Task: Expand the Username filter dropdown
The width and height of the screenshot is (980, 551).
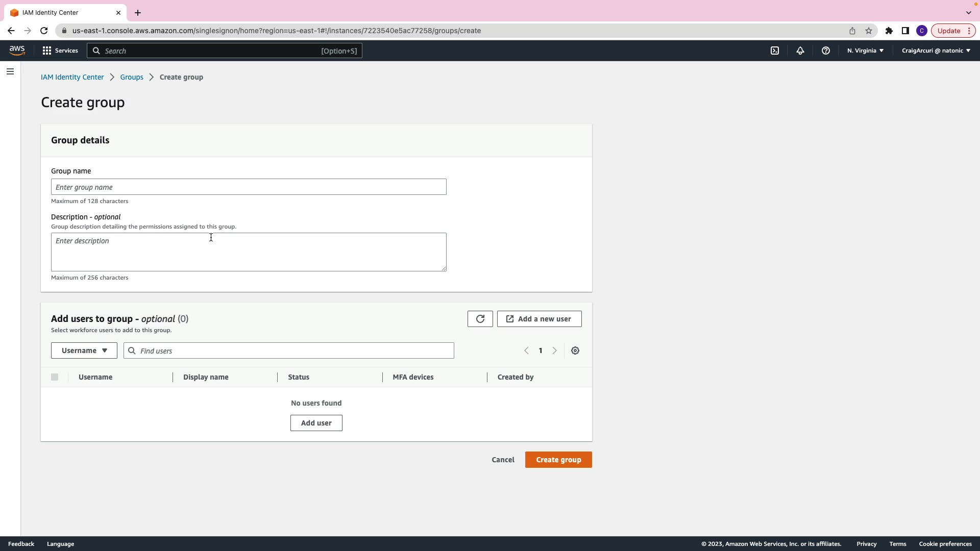Action: point(84,350)
